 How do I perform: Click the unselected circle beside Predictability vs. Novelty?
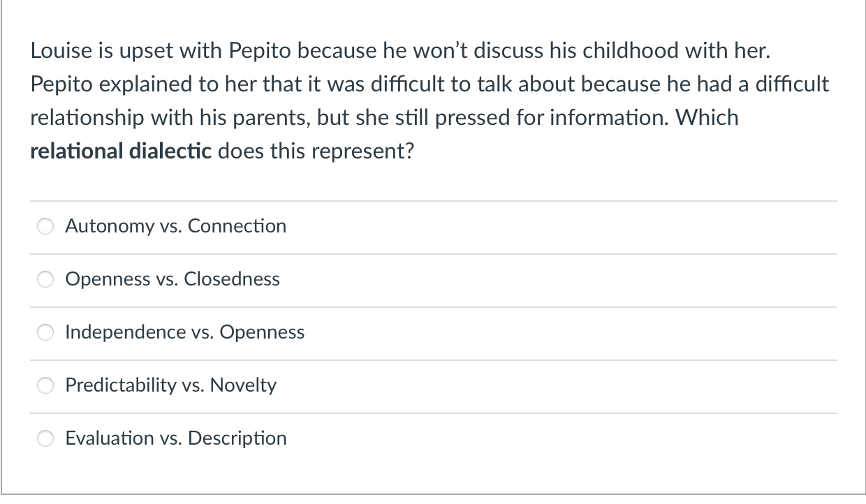coord(45,385)
